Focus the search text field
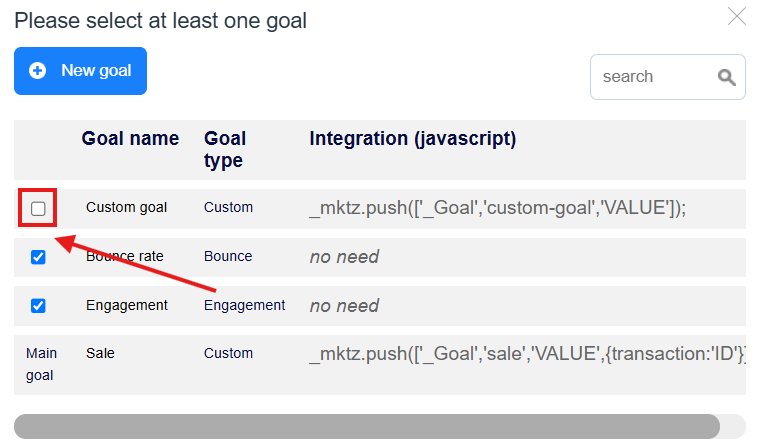This screenshot has height=448, width=760. point(650,77)
